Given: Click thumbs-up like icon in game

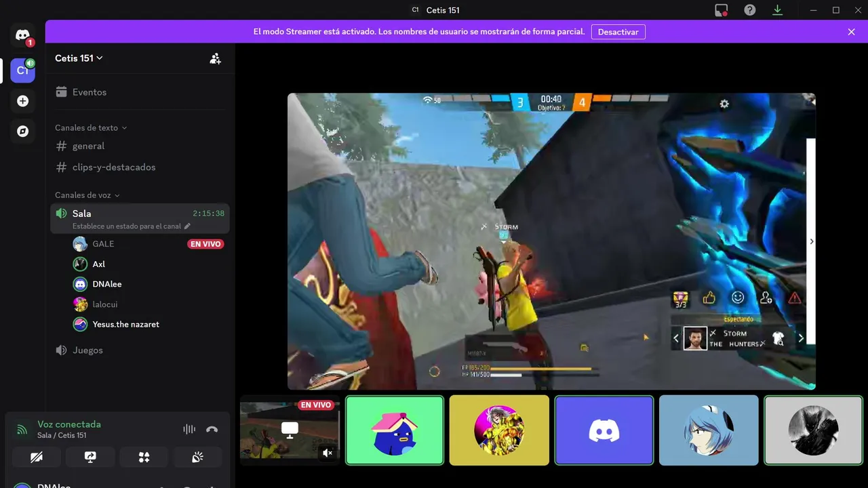Looking at the screenshot, I should pyautogui.click(x=709, y=298).
